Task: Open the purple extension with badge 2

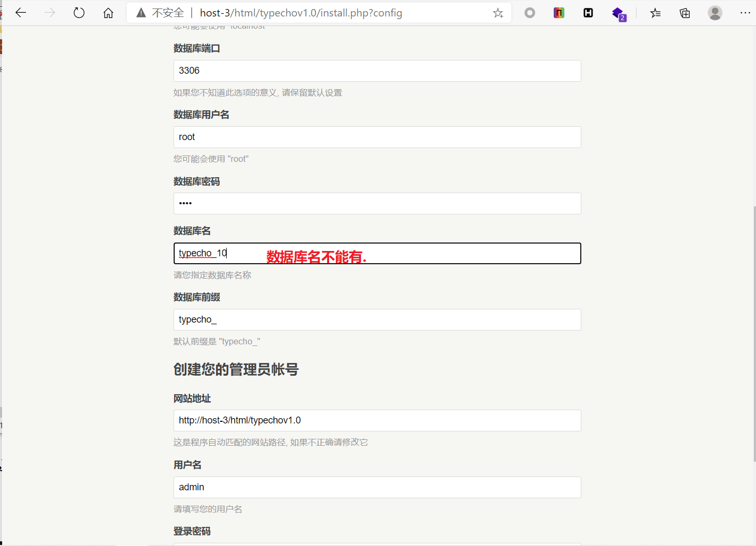Action: point(617,12)
